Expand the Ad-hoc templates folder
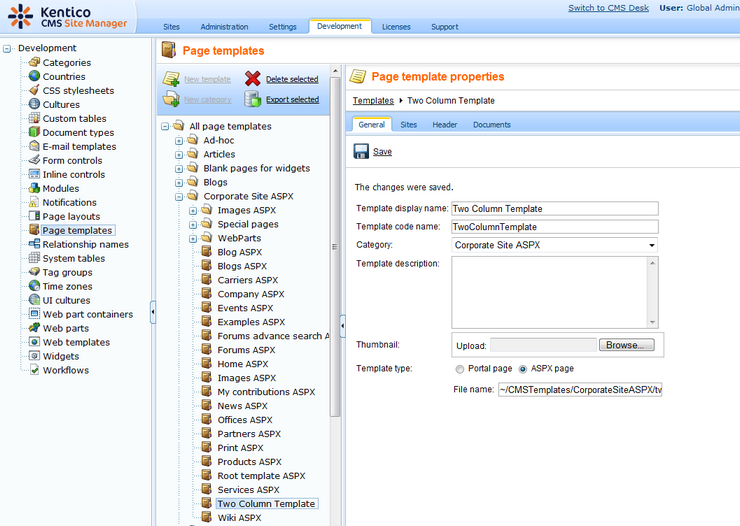Viewport: 740px width, 526px height. [x=179, y=141]
